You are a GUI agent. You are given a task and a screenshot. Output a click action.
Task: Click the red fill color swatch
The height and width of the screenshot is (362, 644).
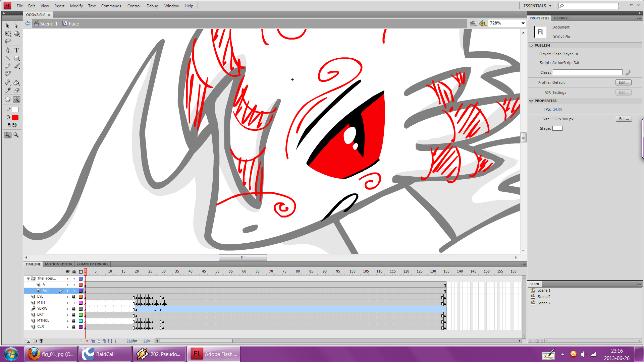pos(15,118)
